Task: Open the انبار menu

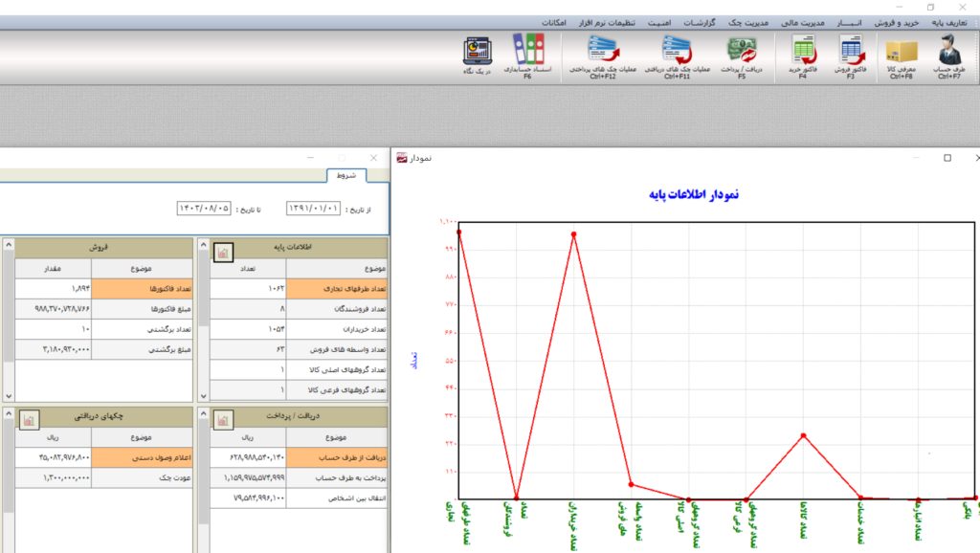Action: tap(849, 23)
